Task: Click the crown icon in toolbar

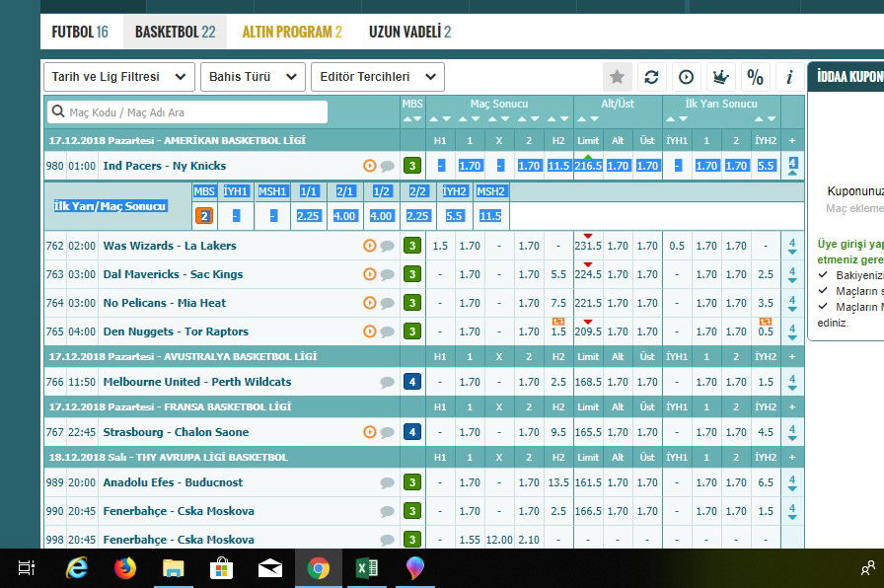Action: coord(720,77)
